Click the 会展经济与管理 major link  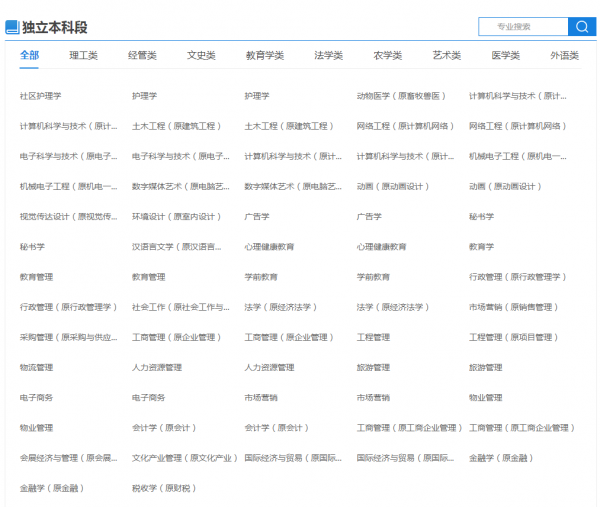coord(68,458)
